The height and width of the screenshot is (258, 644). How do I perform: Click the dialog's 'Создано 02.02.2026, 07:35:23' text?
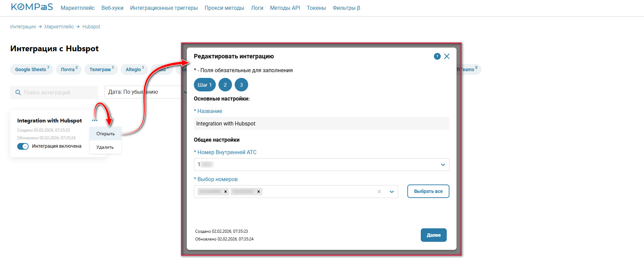tap(222, 231)
